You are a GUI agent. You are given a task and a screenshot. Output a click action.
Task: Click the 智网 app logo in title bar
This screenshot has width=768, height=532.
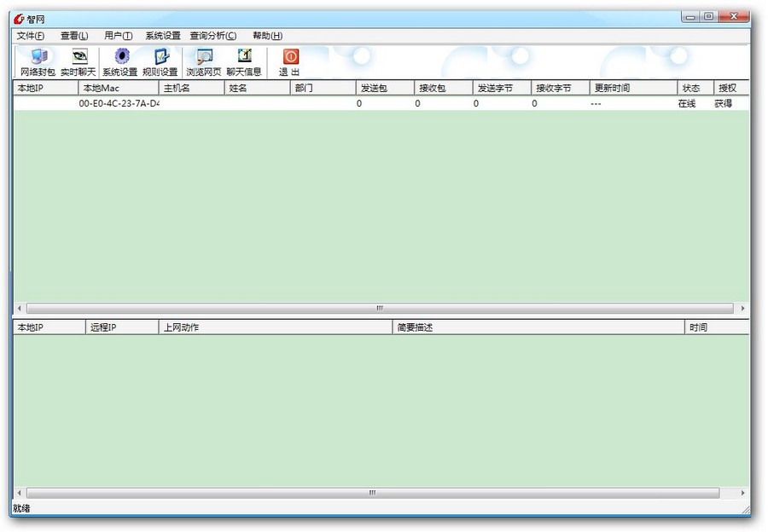[x=19, y=19]
